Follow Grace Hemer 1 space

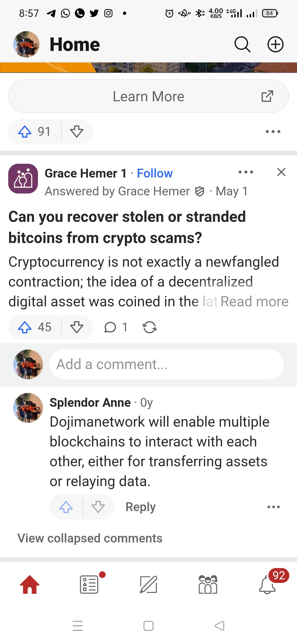[x=155, y=173]
